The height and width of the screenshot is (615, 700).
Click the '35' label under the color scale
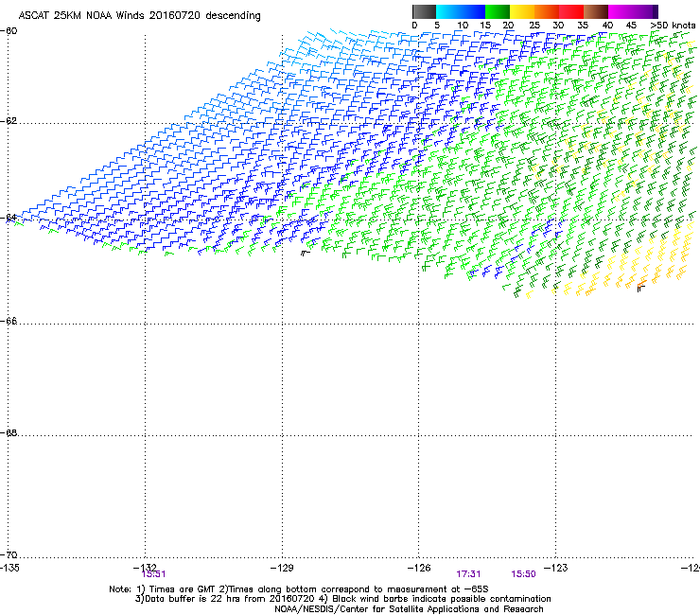coord(583,25)
